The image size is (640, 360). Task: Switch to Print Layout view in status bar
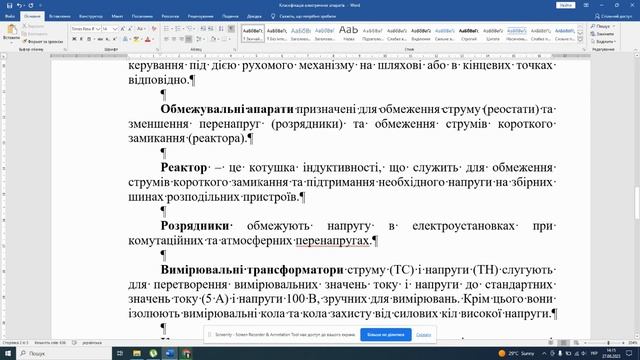pyautogui.click(x=563, y=343)
